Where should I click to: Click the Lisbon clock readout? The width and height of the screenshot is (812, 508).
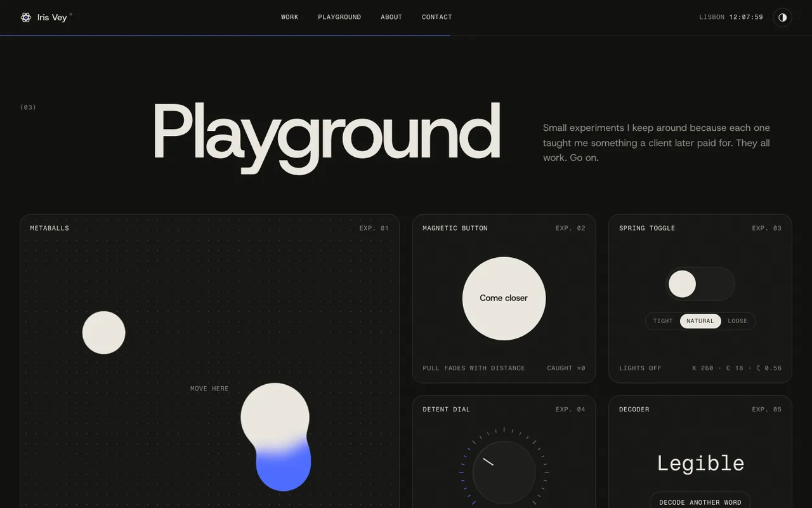click(731, 17)
